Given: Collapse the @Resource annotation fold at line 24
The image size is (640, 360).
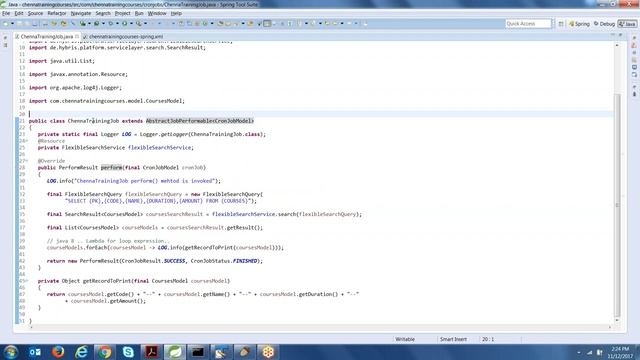Looking at the screenshot, I should click(x=27, y=141).
